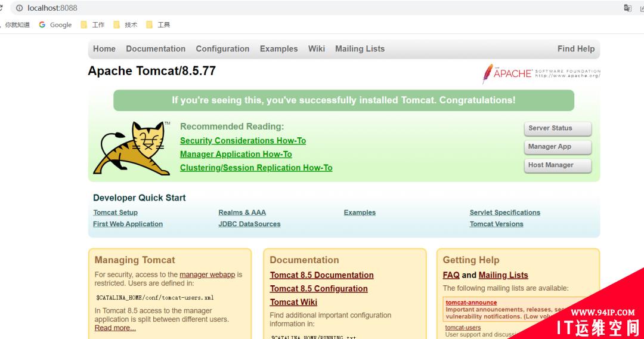Click the Server Status button
644x339 pixels.
point(558,128)
